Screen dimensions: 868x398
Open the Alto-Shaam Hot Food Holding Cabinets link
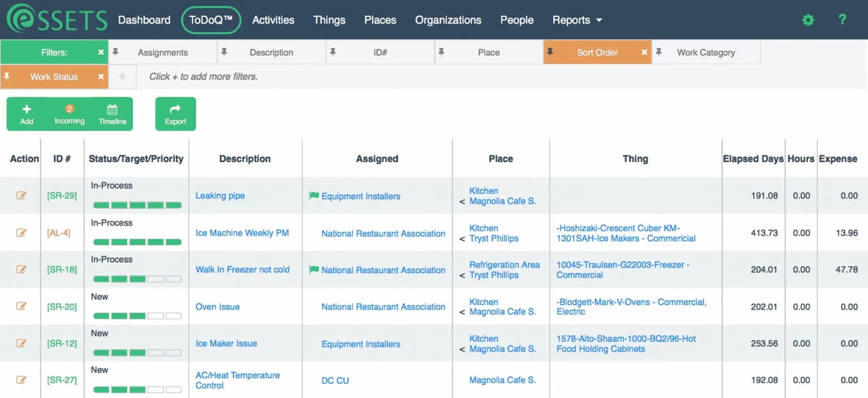pyautogui.click(x=626, y=344)
